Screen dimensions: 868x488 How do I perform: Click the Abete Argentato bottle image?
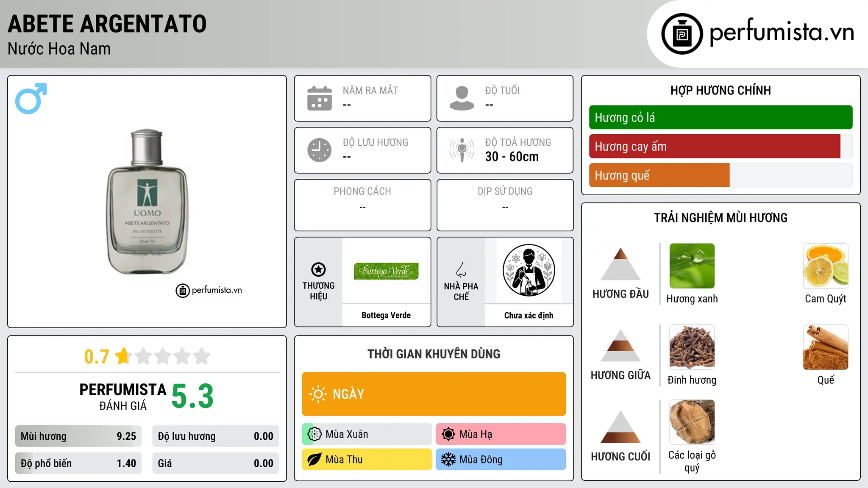147,202
